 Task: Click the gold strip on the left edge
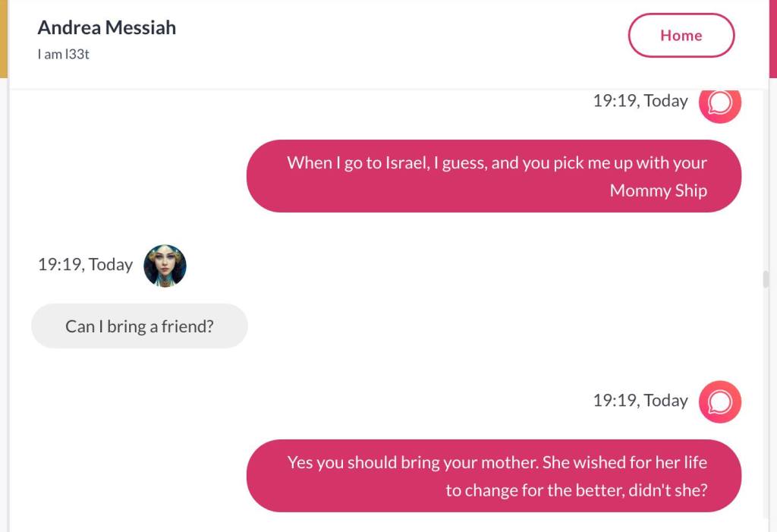point(3,38)
